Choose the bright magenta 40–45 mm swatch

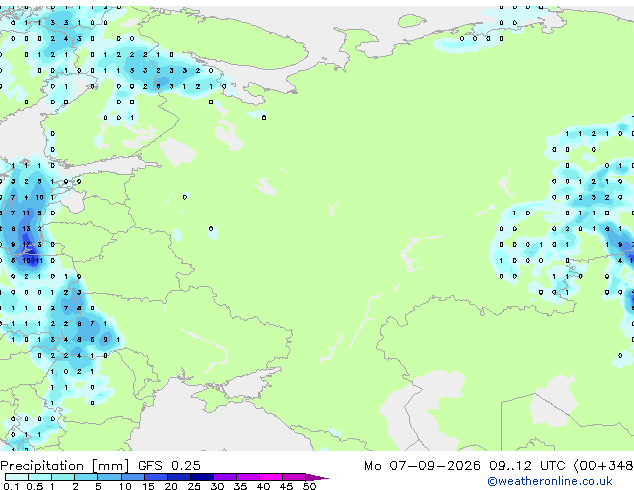coord(271,477)
